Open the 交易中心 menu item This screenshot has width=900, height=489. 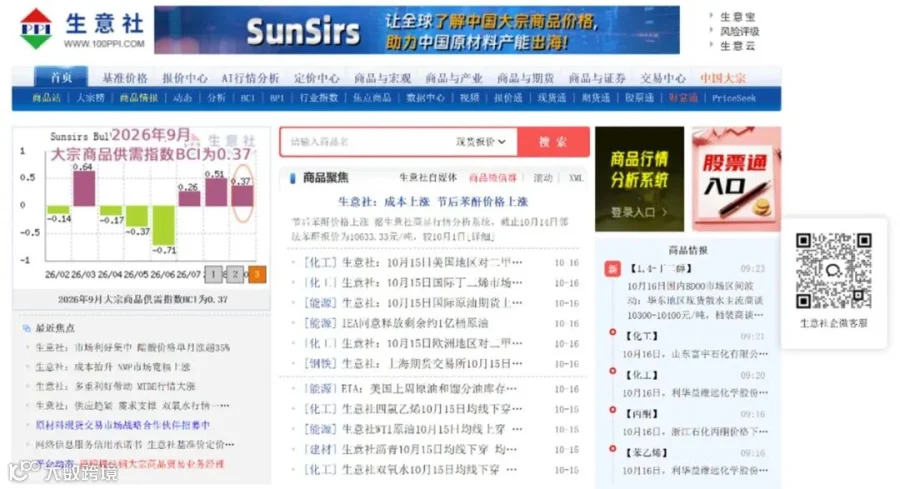[663, 78]
